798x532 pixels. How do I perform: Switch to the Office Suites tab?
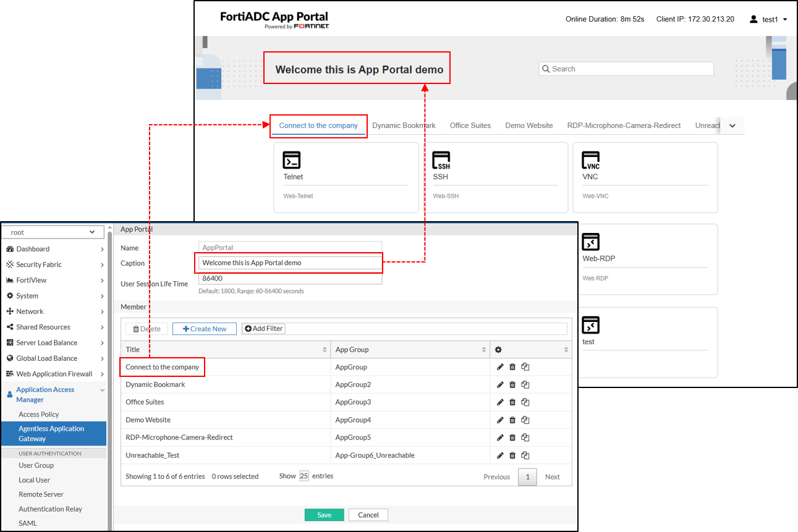tap(470, 125)
